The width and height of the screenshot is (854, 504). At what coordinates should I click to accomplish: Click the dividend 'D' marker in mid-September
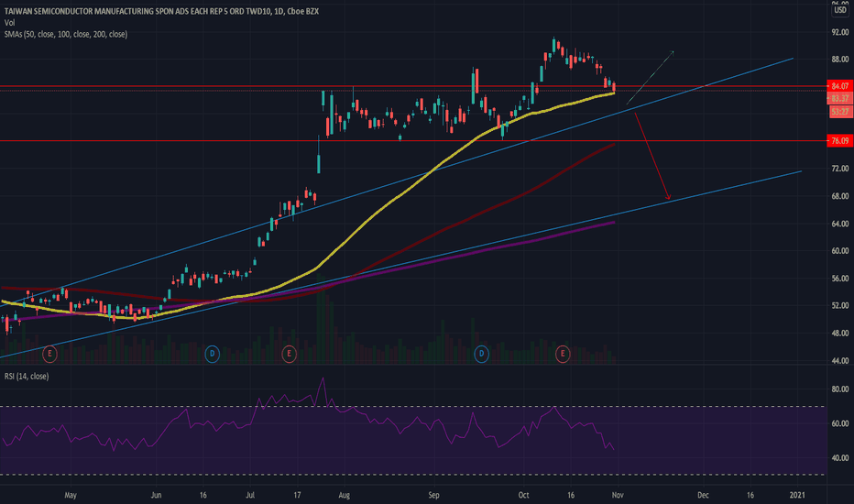tap(481, 354)
